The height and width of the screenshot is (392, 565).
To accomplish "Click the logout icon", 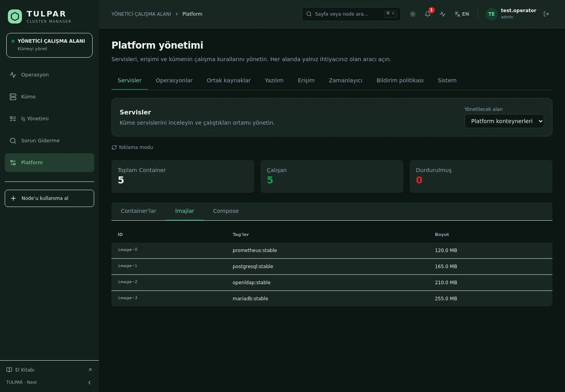I will coord(546,14).
